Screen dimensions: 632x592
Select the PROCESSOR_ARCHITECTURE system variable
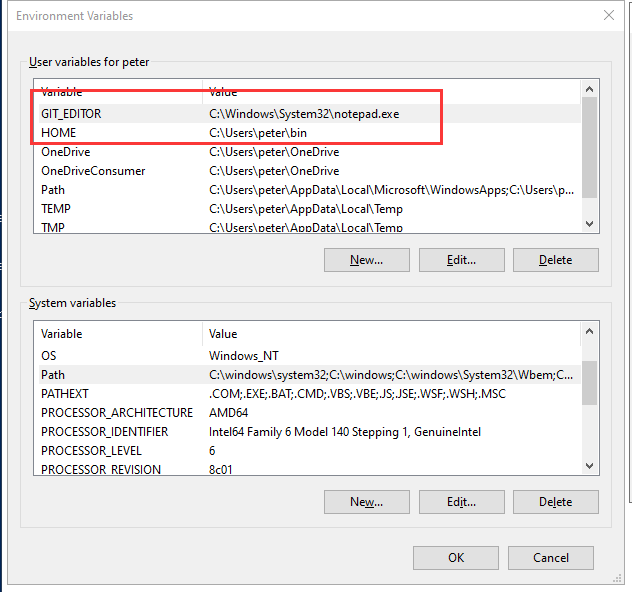click(116, 413)
